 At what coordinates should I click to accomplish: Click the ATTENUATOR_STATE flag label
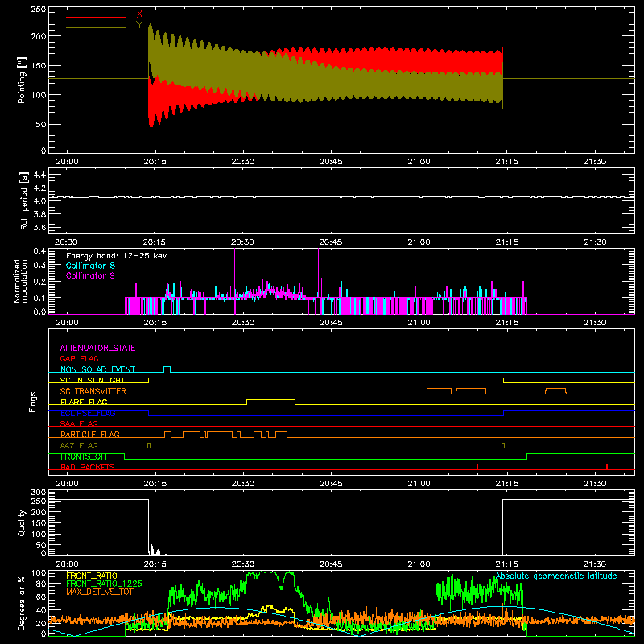click(x=97, y=349)
